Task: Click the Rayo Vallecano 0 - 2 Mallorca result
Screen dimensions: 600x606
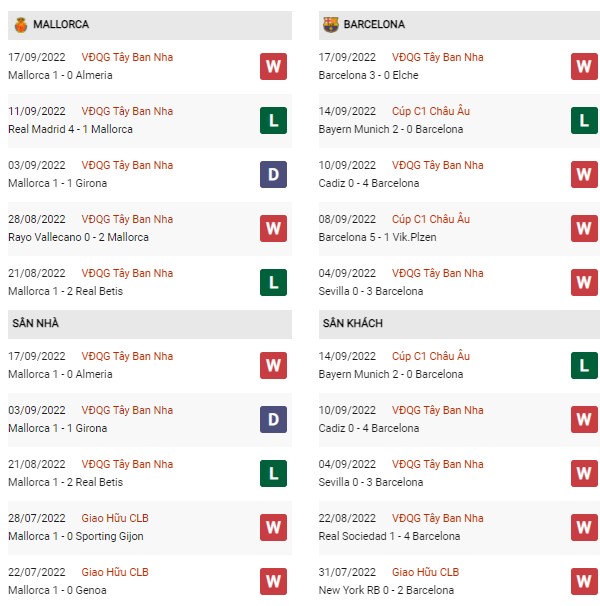Action: (x=78, y=237)
